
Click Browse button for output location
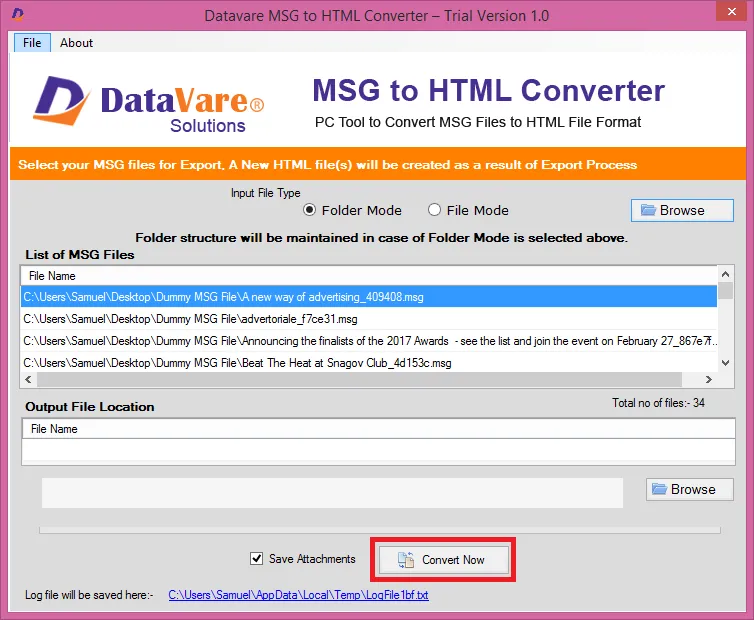pyautogui.click(x=690, y=489)
